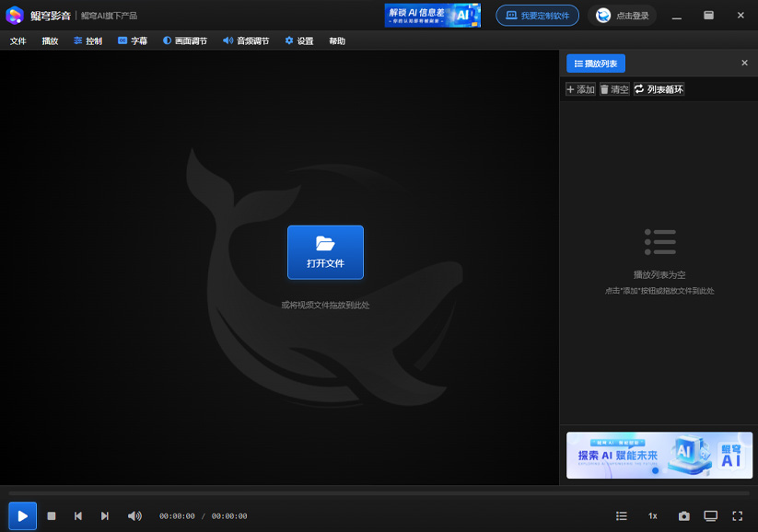Viewport: 758px width, 532px height.
Task: Enter fullscreen mode
Action: (737, 516)
